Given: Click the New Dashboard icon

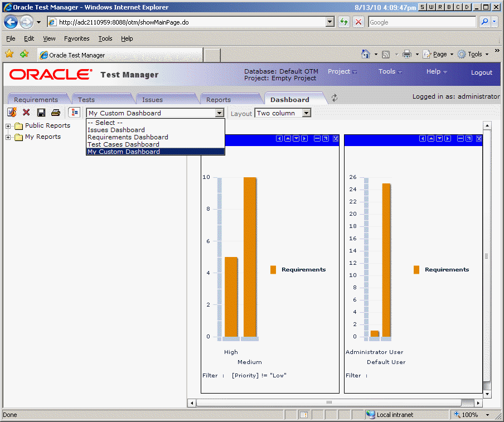Looking at the screenshot, I should point(12,112).
